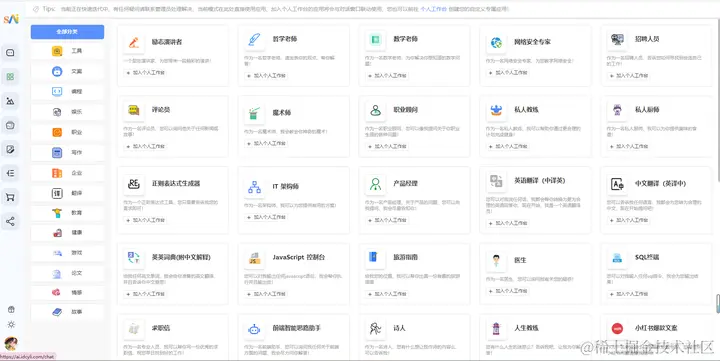Toggle the sun theme icon
This screenshot has height=361, width=720.
tap(11, 324)
